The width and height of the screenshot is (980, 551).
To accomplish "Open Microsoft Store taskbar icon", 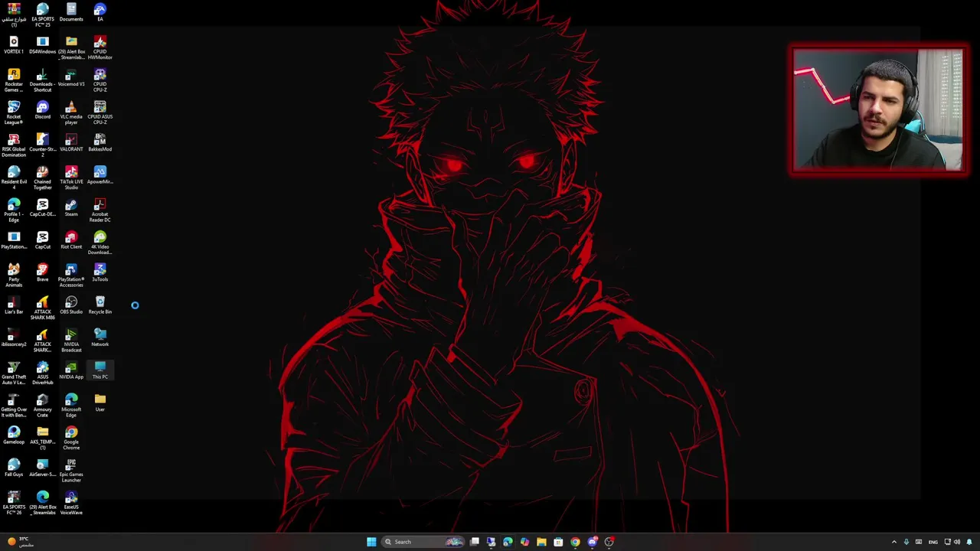I will coord(558,542).
